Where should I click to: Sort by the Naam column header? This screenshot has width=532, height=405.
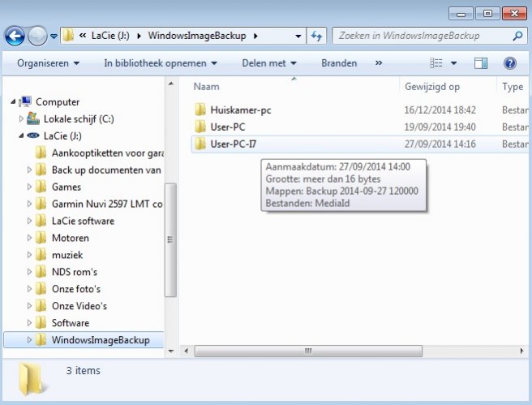click(x=206, y=87)
